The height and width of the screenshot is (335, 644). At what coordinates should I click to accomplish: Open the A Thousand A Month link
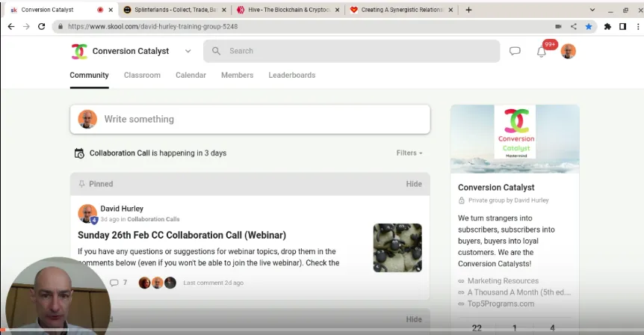point(519,292)
